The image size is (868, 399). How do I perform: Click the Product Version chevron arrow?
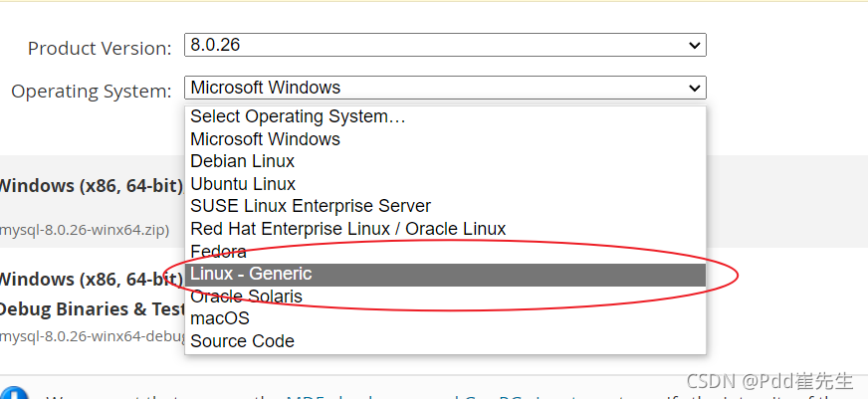click(x=694, y=46)
